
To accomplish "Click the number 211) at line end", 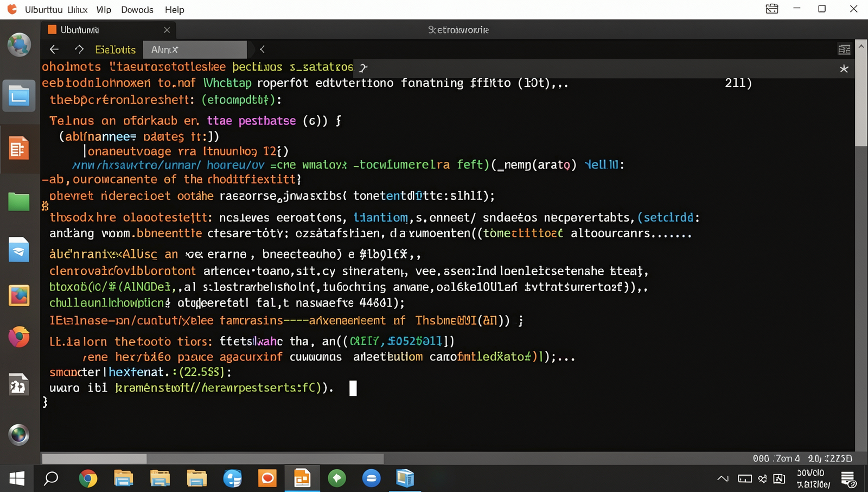I will pyautogui.click(x=738, y=83).
